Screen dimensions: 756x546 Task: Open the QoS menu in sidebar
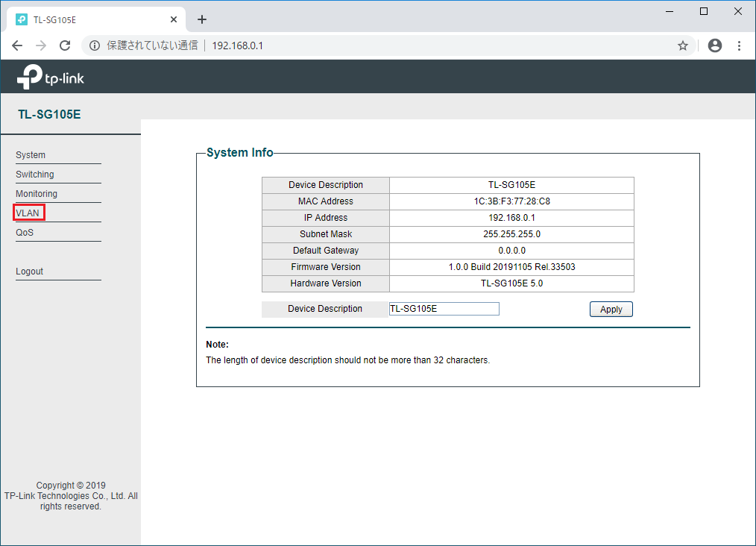coord(25,232)
